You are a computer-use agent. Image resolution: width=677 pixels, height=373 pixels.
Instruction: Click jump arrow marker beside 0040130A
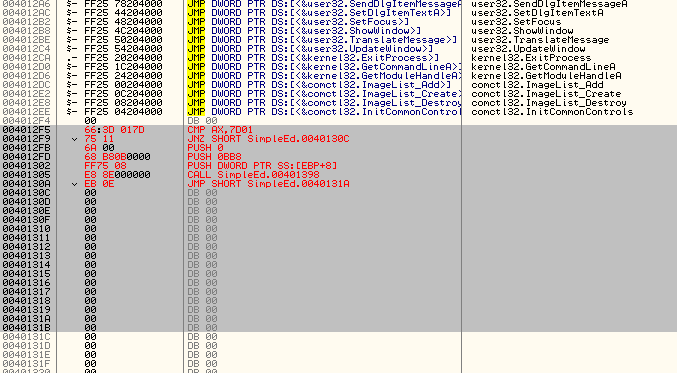(x=74, y=184)
